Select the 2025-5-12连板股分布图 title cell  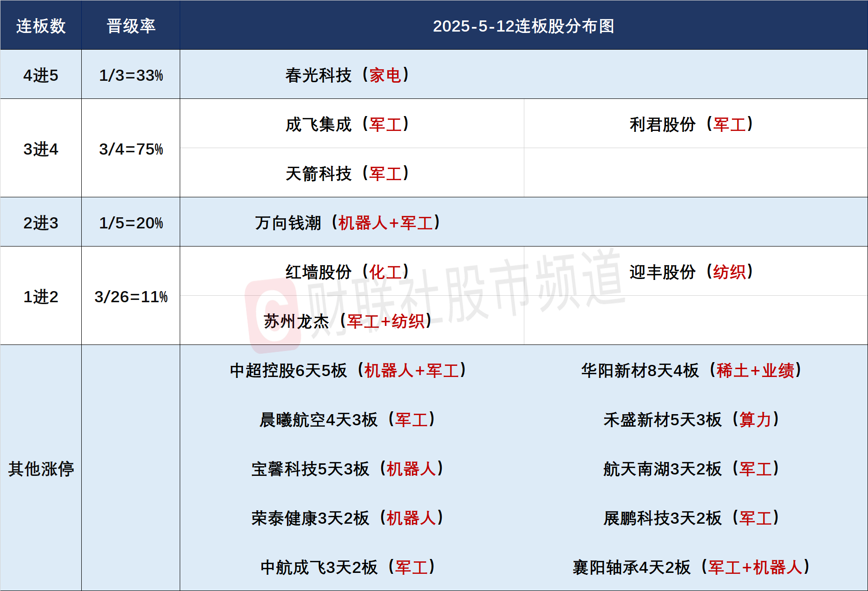point(523,26)
